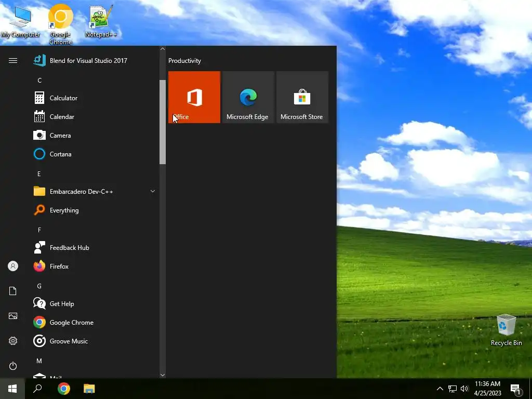Click the Windows Start button
The width and height of the screenshot is (532, 399).
(x=12, y=389)
